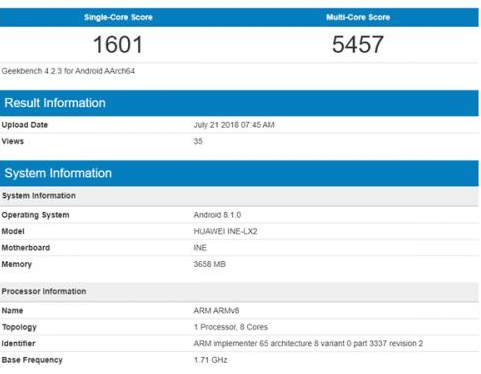Click the Android 8.1.0 operating system value
Image resolution: width=481 pixels, height=374 pixels.
click(x=217, y=215)
